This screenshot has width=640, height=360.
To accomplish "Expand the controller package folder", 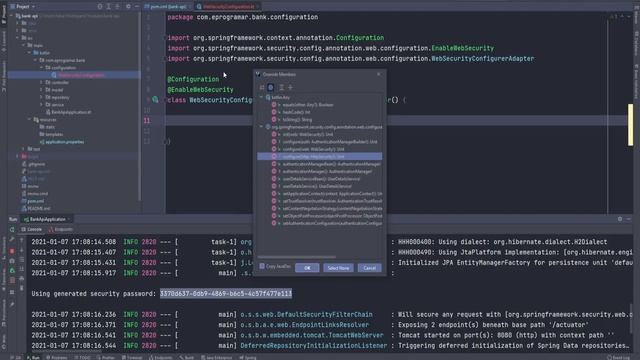I will coord(41,82).
